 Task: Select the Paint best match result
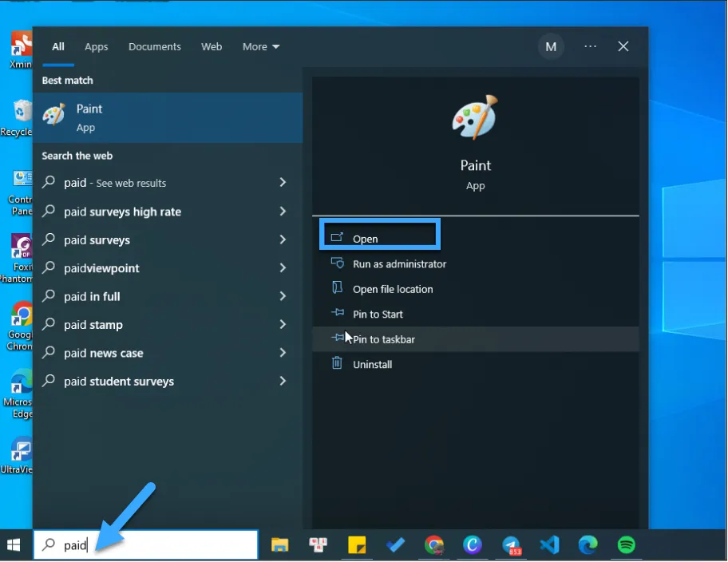coord(168,117)
